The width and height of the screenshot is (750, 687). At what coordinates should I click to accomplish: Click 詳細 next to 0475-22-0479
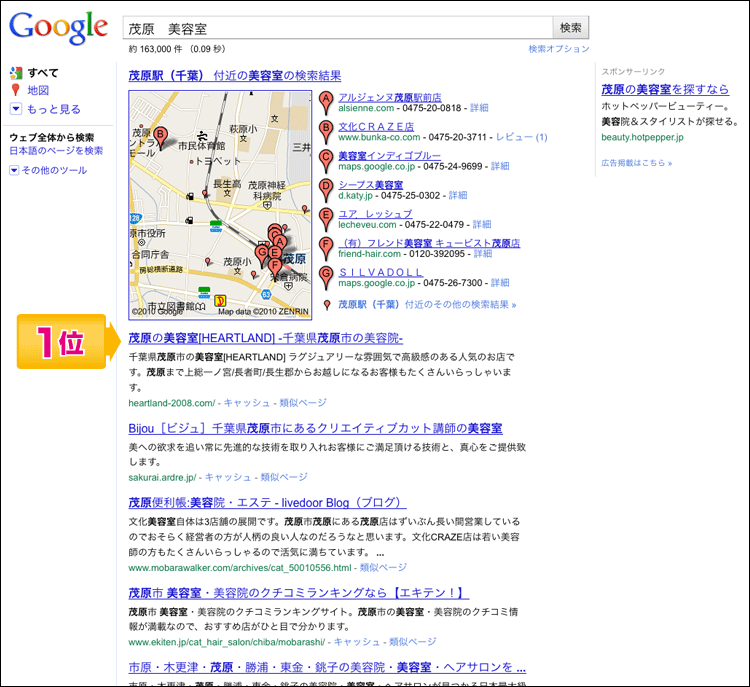click(482, 224)
